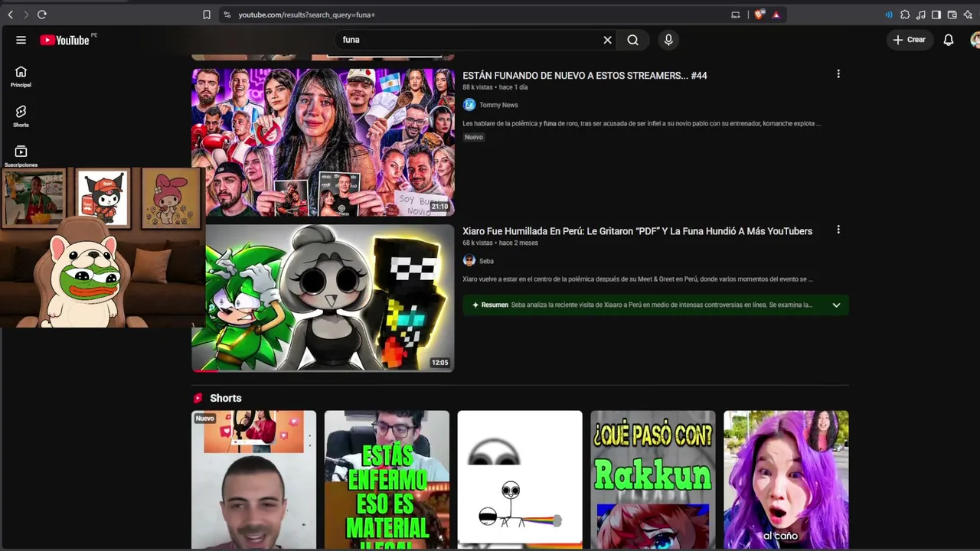The height and width of the screenshot is (551, 980).
Task: Open options menu for Xiaro video
Action: tap(838, 230)
